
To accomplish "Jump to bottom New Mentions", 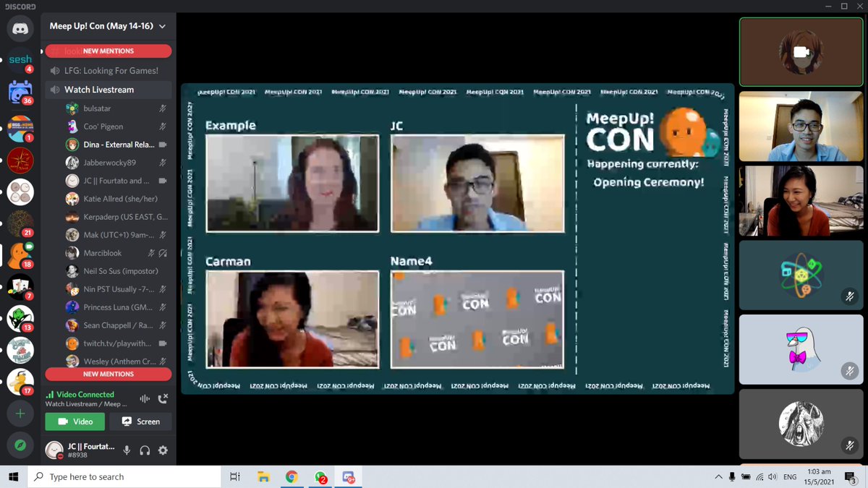I will coord(109,374).
